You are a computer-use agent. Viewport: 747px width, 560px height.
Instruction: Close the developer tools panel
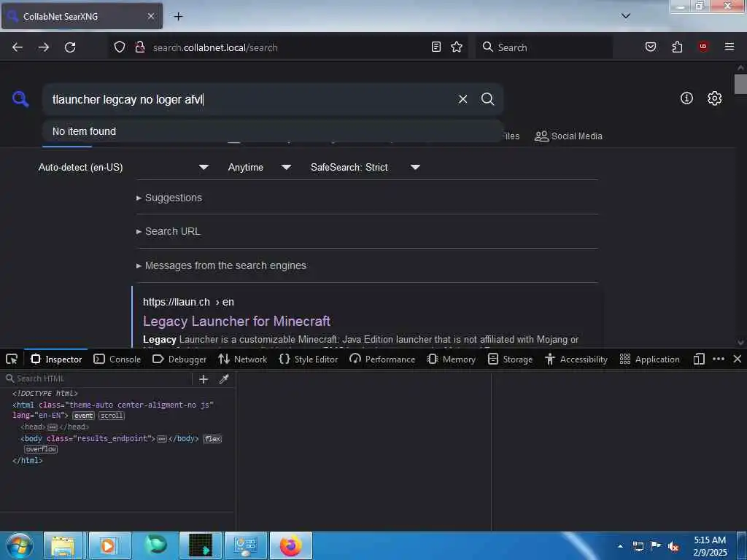point(737,359)
